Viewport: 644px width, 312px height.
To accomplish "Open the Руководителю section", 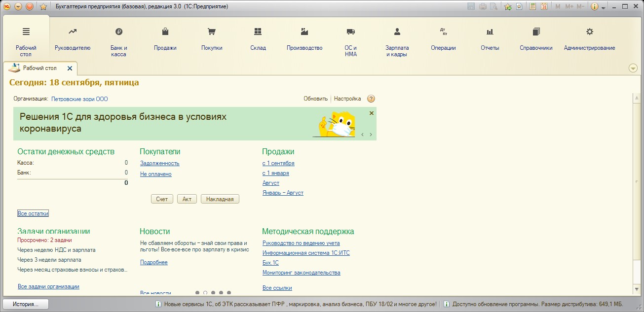I will coord(73,39).
